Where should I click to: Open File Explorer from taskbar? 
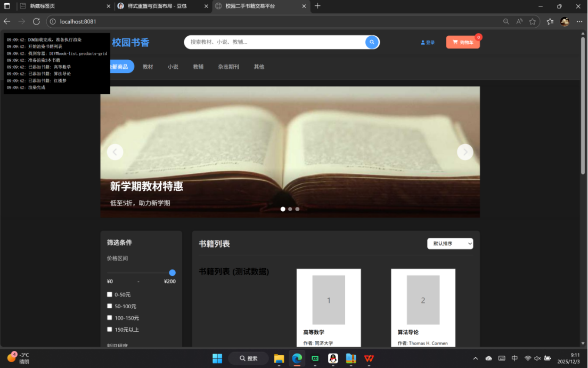279,358
